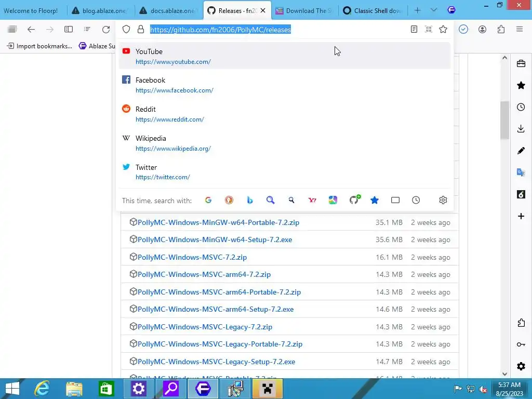532x399 pixels.
Task: Download PollyMC-Windows-MSVC-7.2.zip
Action: point(192,257)
